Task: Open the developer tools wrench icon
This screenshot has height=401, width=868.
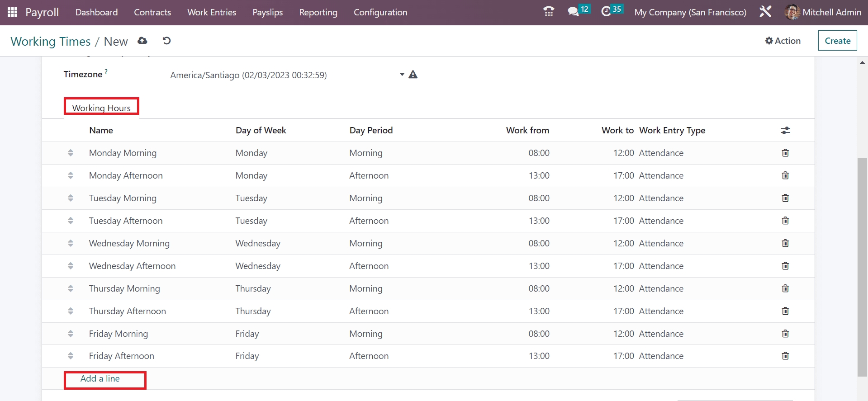Action: click(x=765, y=12)
